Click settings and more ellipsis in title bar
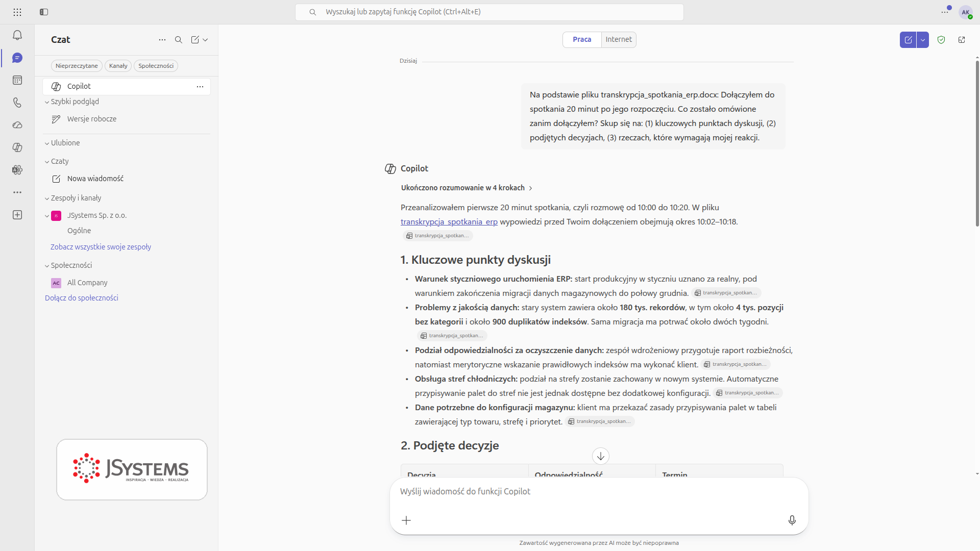This screenshot has height=551, width=980. click(x=945, y=12)
